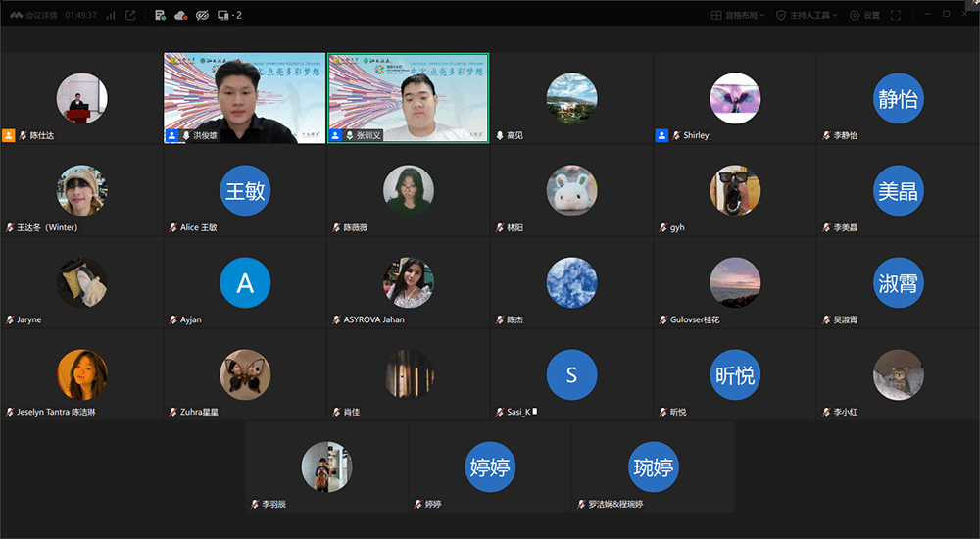The height and width of the screenshot is (539, 980).
Task: Click the 静怡 avatar of 李静怡
Action: [898, 99]
